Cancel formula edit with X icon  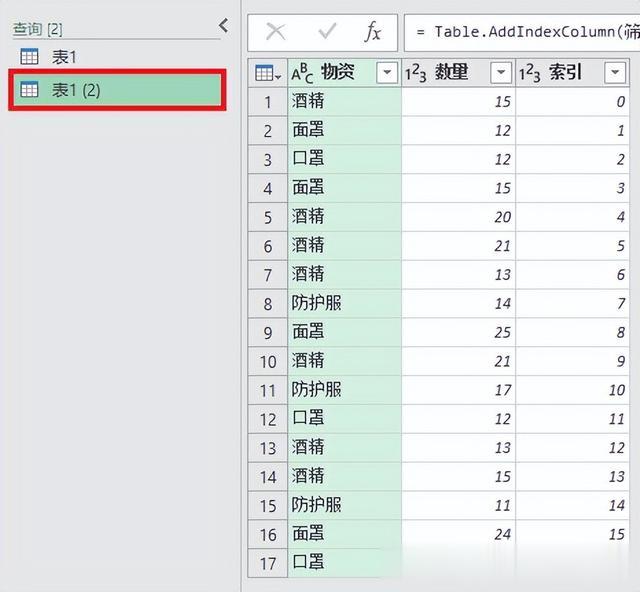click(276, 32)
